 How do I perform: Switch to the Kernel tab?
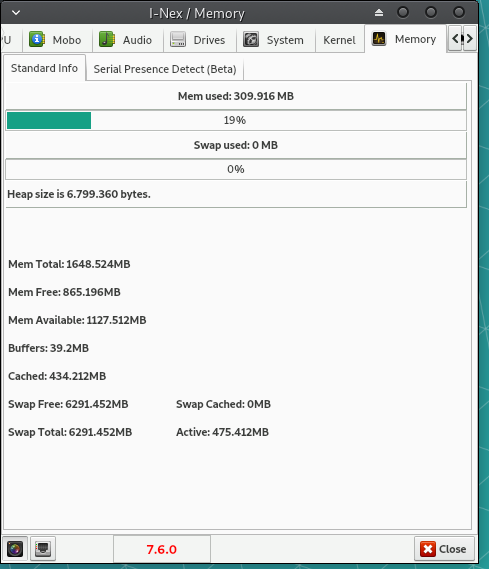(340, 40)
